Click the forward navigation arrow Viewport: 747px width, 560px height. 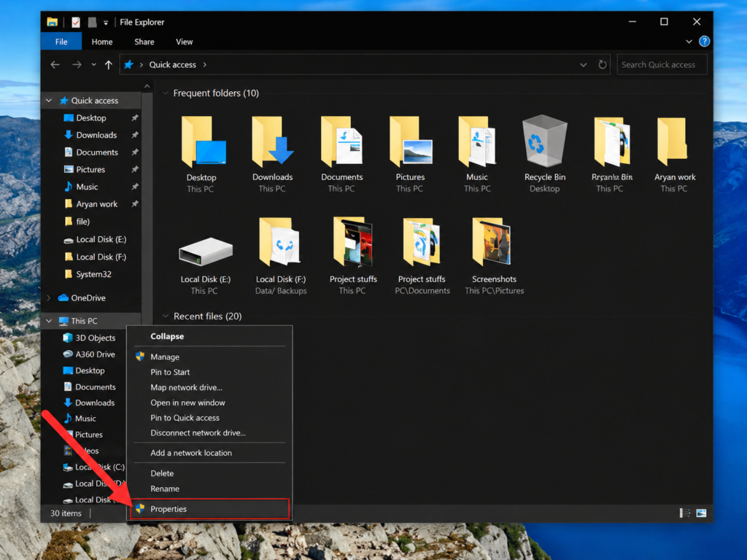coord(77,64)
